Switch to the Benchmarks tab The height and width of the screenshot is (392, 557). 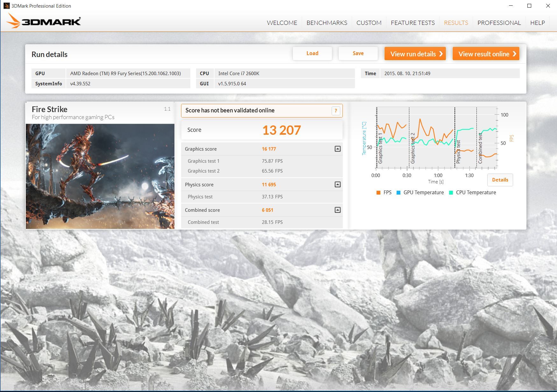click(327, 23)
